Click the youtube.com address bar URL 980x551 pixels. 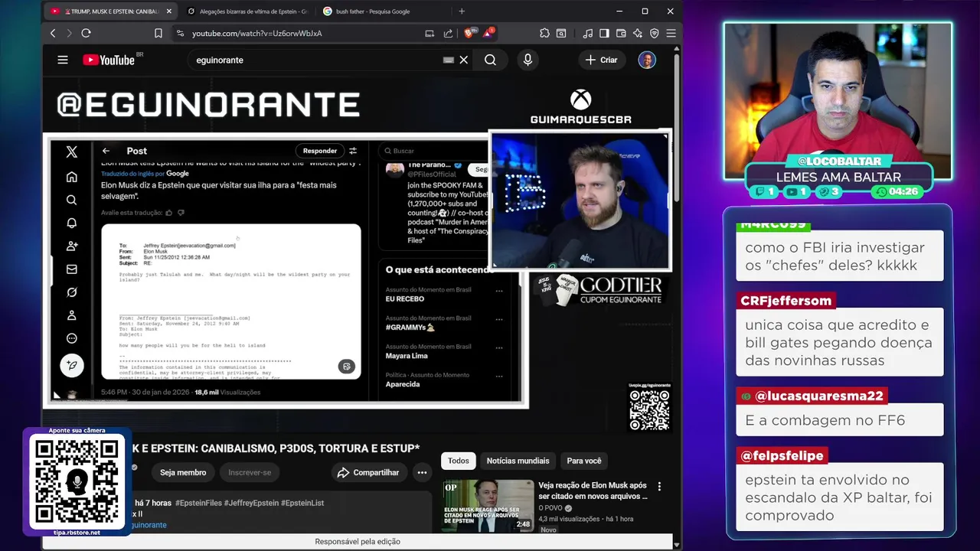tap(256, 33)
